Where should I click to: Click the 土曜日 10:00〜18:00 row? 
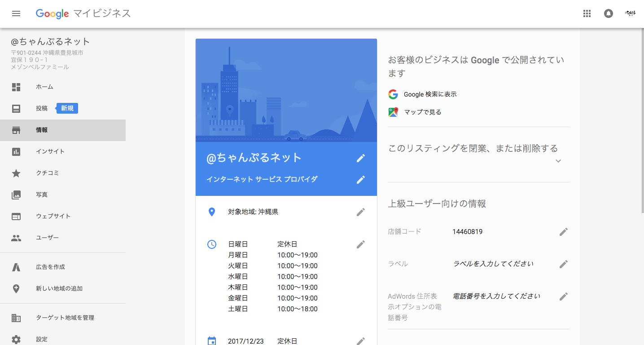click(273, 309)
